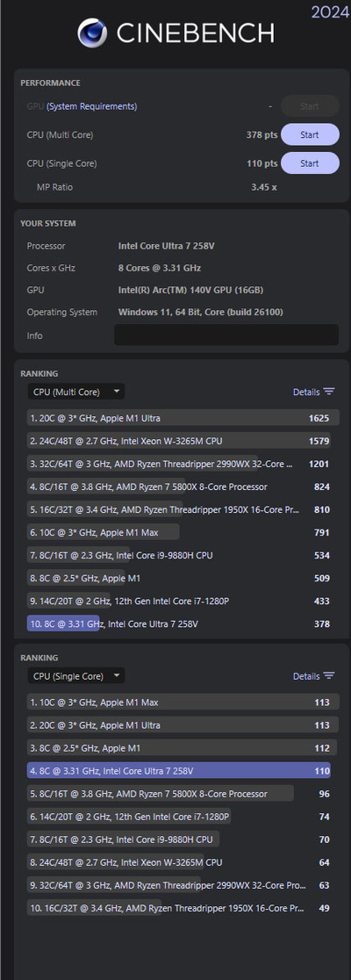This screenshot has width=351, height=980.
Task: Open the CPU (Single Core) ranking dropdown
Action: [76, 676]
